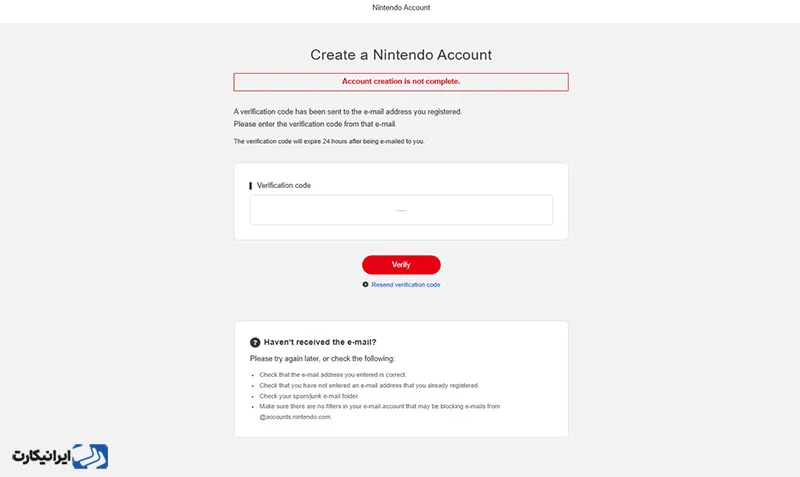Focus the Verification code input field

click(x=401, y=210)
